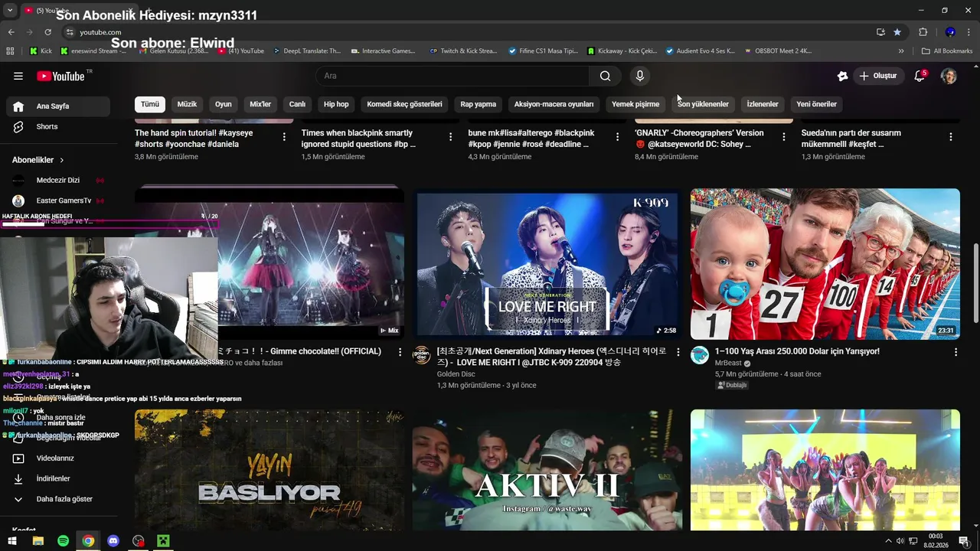Go back in Chrome
Screen dimensions: 980x551
11,32
